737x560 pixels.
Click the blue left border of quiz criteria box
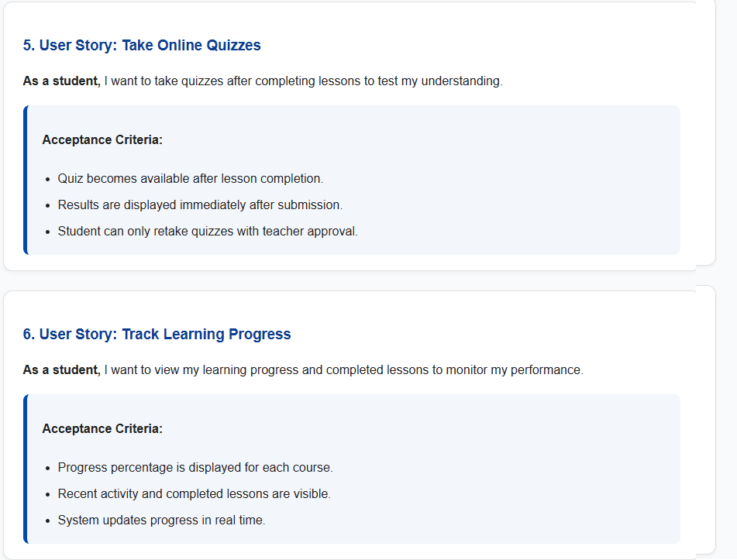click(x=25, y=180)
